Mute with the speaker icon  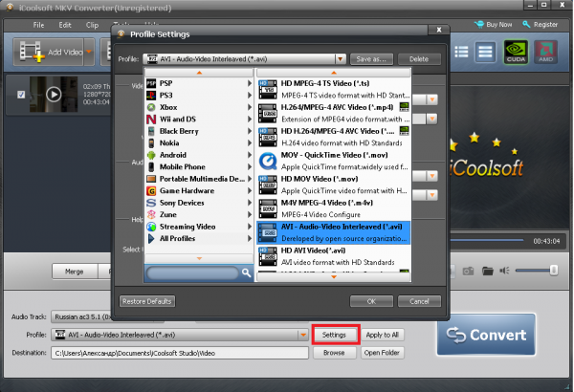coord(504,271)
